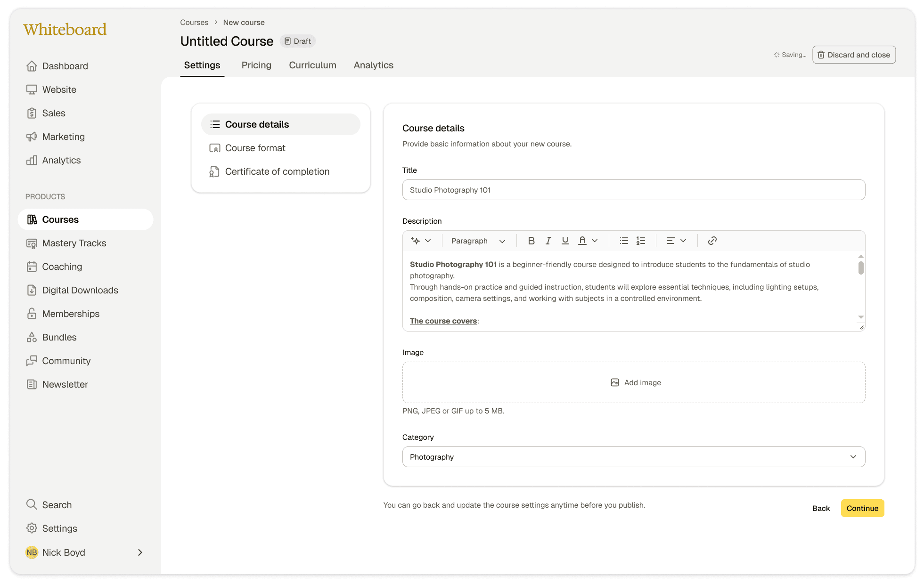Click the insert link icon
The height and width of the screenshot is (583, 924).
(712, 241)
